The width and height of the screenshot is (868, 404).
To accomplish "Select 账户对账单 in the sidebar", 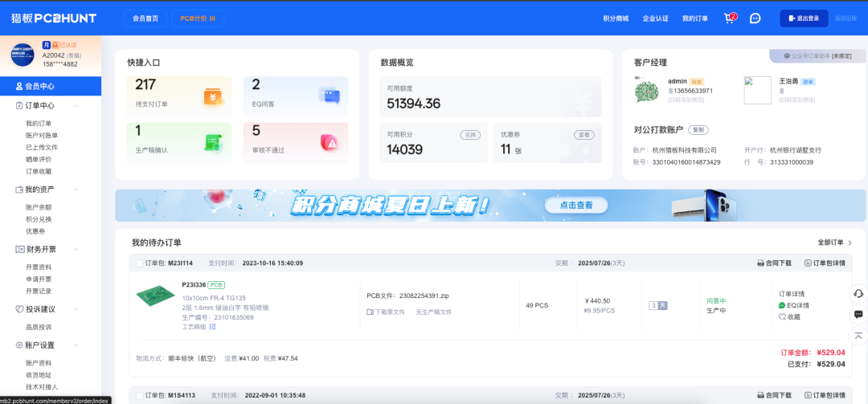I will (x=42, y=136).
